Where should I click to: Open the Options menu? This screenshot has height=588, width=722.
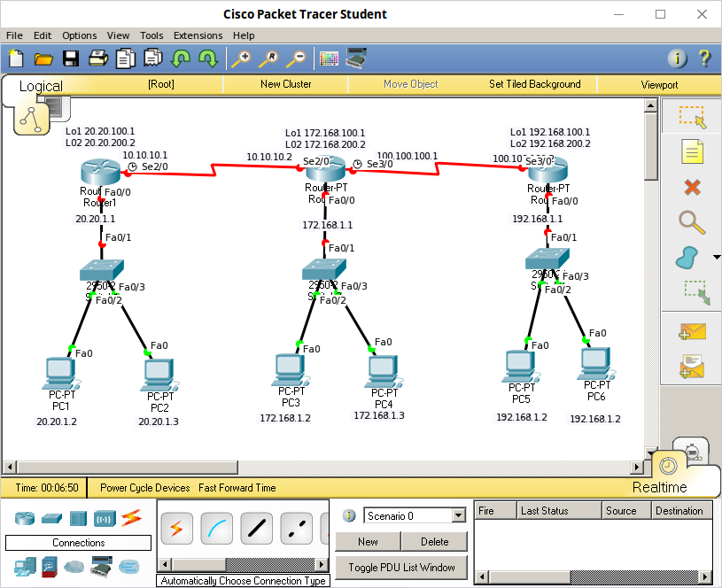(79, 35)
